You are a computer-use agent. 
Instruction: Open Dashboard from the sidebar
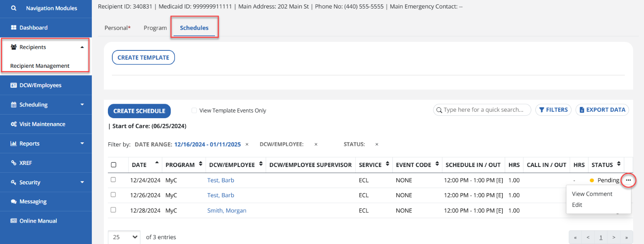[x=33, y=28]
